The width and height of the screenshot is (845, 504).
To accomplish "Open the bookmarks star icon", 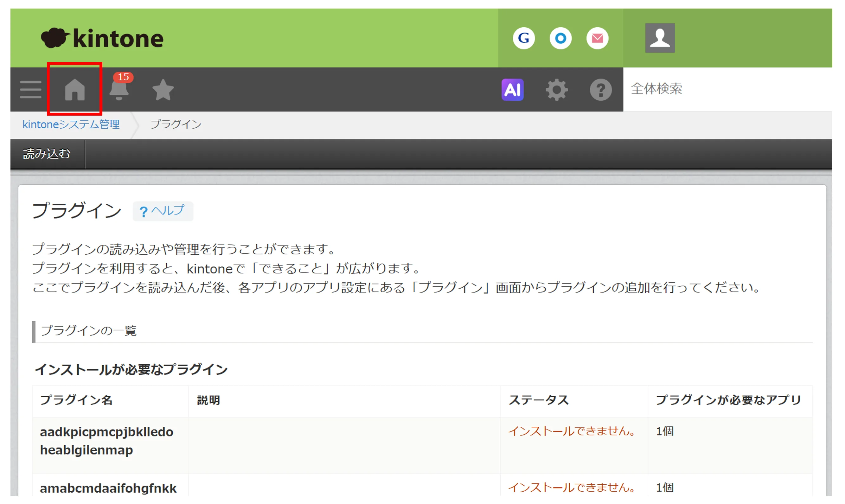I will pyautogui.click(x=163, y=90).
